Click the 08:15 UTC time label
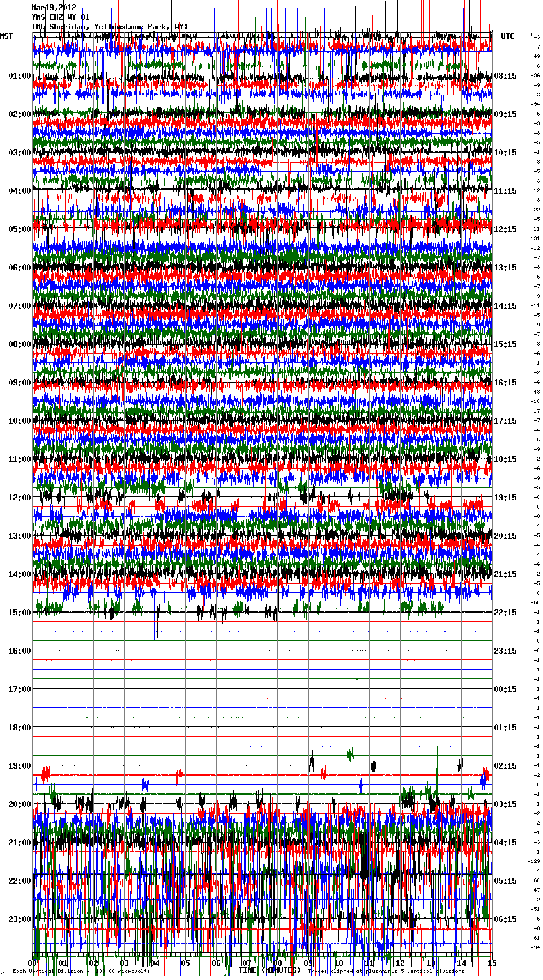This screenshot has width=543, height=980. 505,76
